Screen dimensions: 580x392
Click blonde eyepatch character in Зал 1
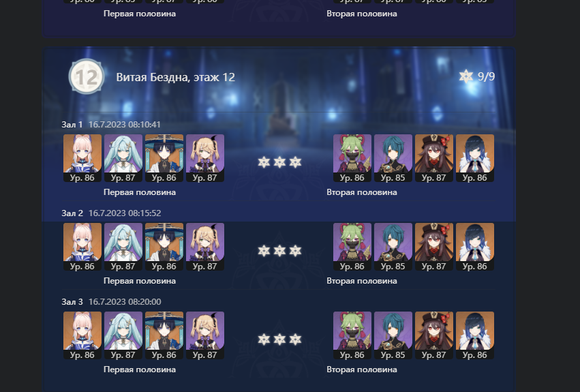[x=205, y=158]
